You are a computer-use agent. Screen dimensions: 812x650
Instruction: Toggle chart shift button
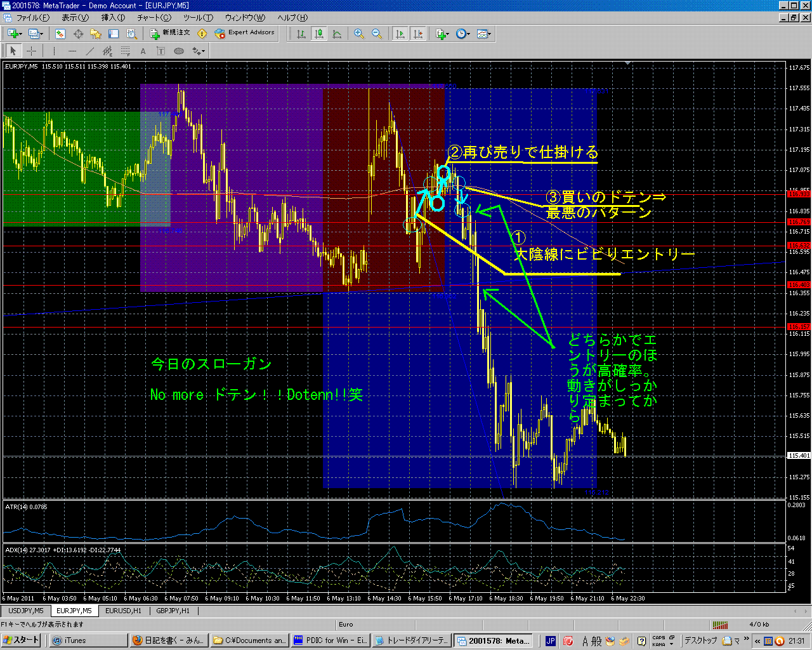[418, 34]
